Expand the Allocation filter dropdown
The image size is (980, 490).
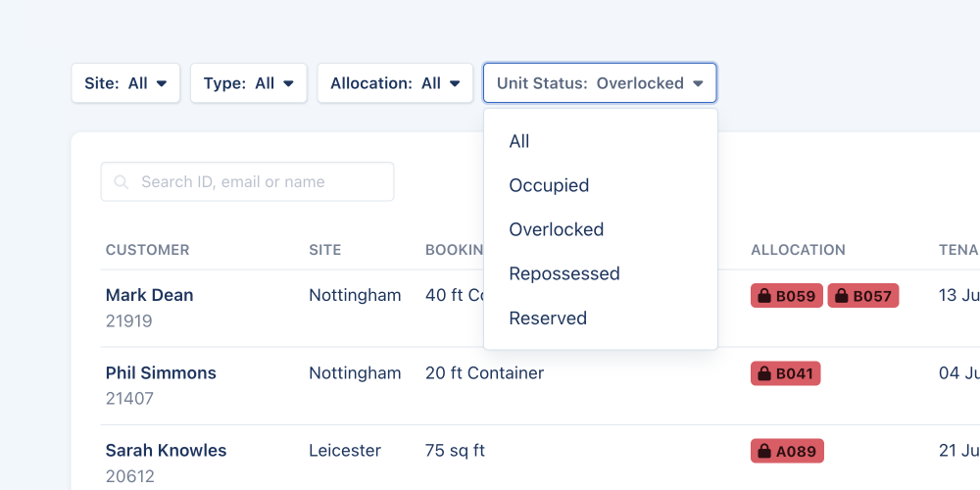click(395, 83)
